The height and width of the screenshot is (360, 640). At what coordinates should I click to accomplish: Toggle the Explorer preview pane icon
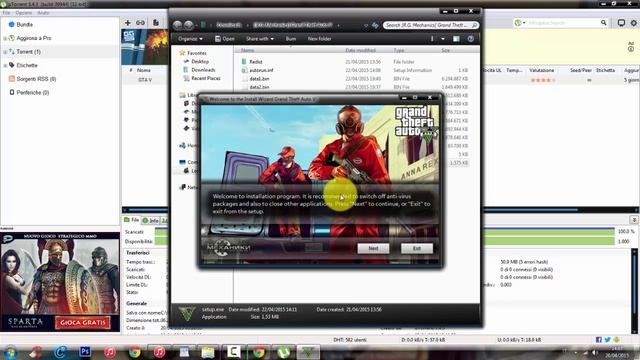pos(456,39)
